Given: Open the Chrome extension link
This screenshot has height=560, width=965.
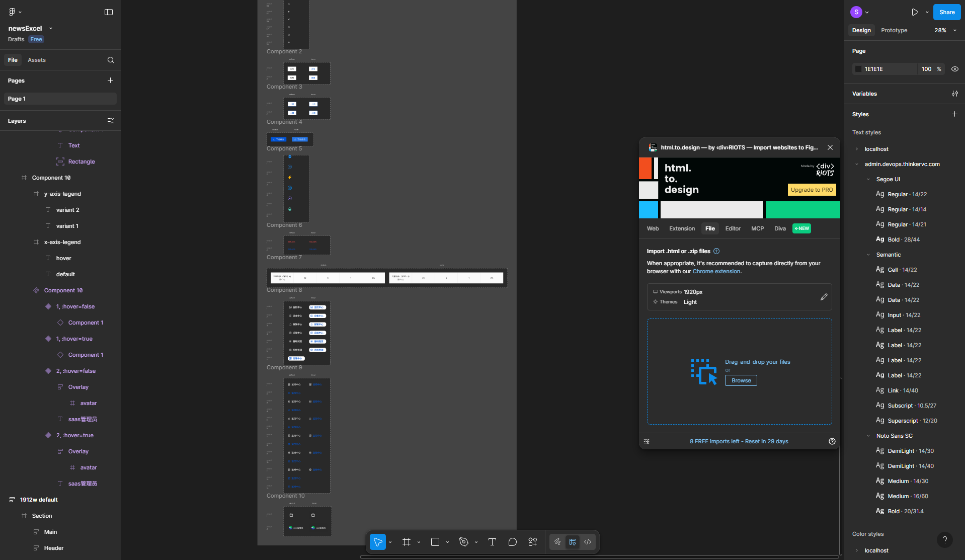Looking at the screenshot, I should [x=716, y=271].
